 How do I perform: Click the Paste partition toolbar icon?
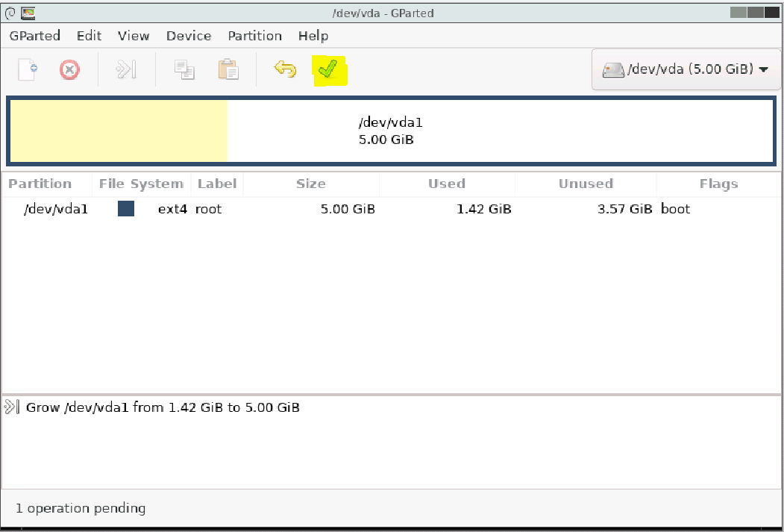(x=228, y=69)
